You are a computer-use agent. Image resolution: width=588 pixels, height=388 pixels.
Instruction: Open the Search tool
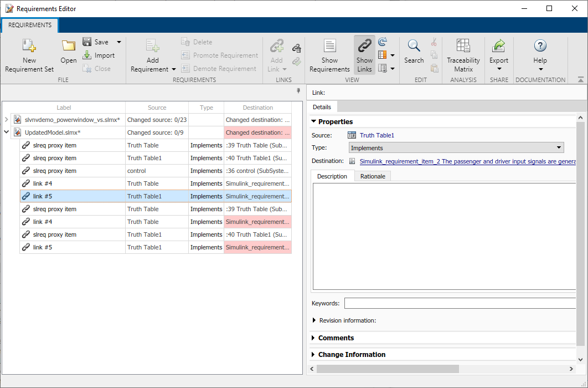point(414,51)
